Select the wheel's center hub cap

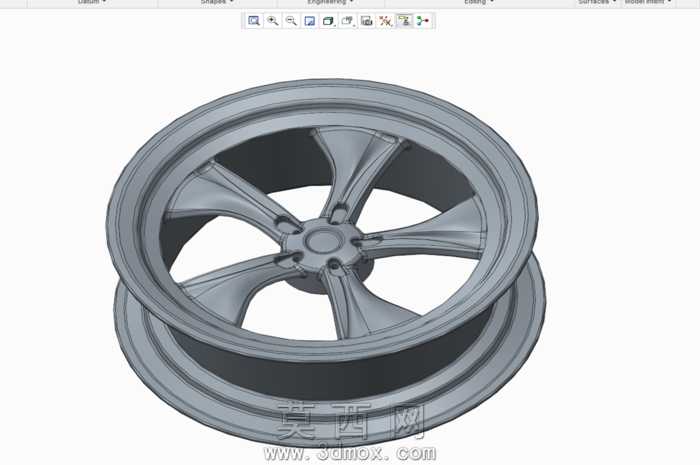pyautogui.click(x=323, y=241)
